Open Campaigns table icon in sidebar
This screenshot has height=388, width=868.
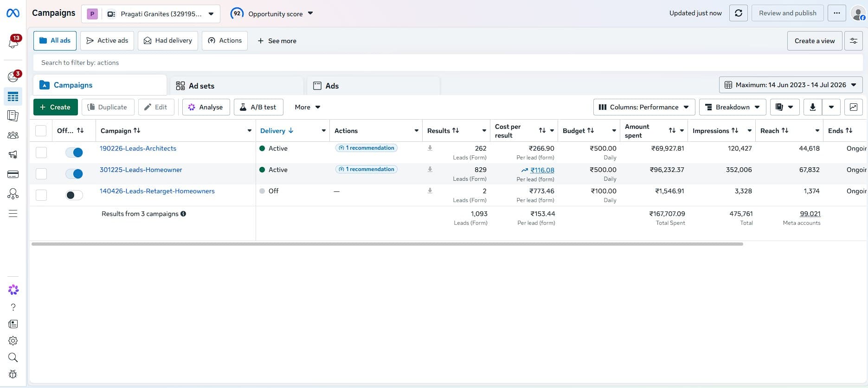[x=13, y=96]
